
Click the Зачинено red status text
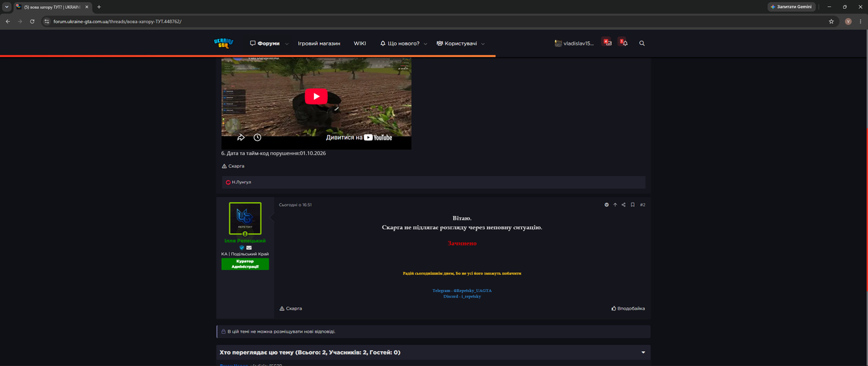pos(462,243)
